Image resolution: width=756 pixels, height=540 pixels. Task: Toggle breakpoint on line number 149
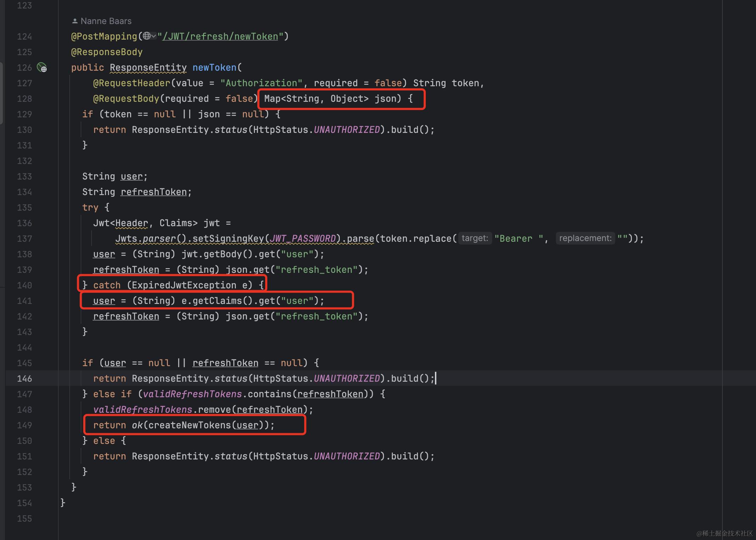(x=24, y=425)
